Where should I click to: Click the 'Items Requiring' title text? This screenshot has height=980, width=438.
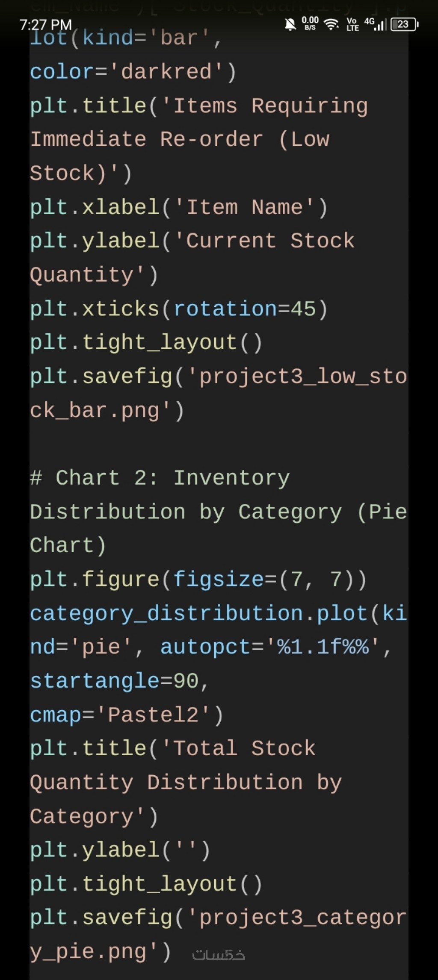(269, 106)
